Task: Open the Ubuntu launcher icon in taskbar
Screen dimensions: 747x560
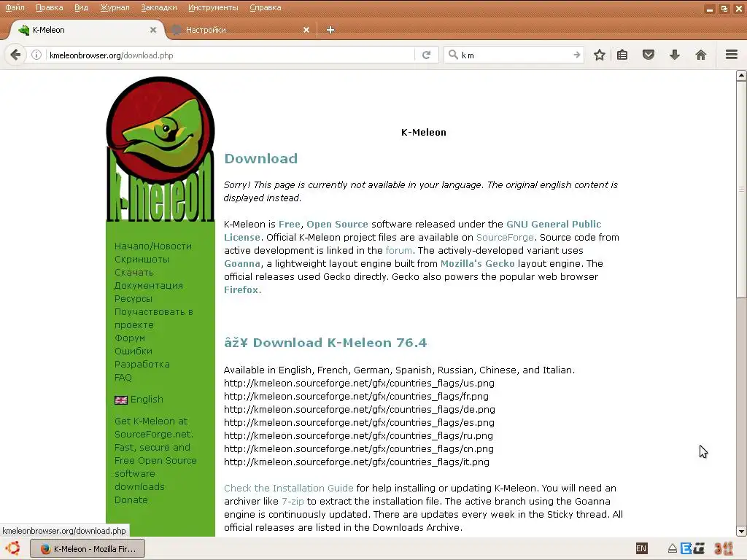Action: (13, 548)
